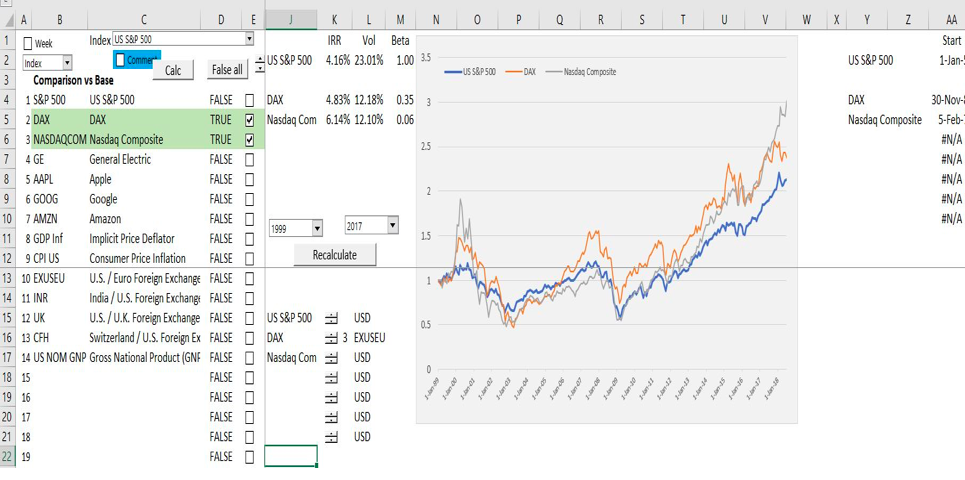Click the 12.18% Vol cell

(x=369, y=100)
